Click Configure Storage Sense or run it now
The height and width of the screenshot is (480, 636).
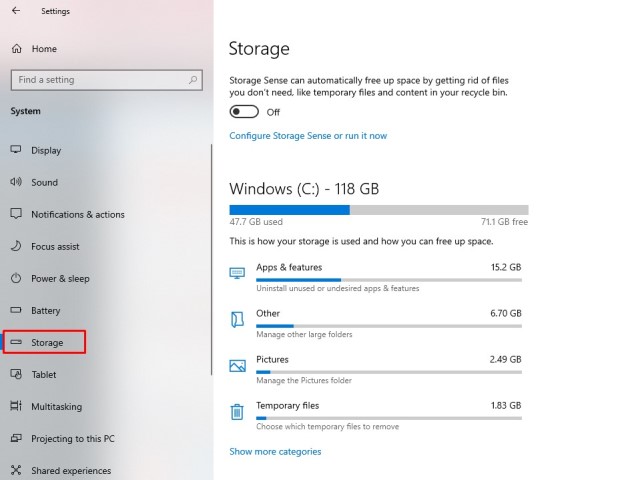pos(308,136)
